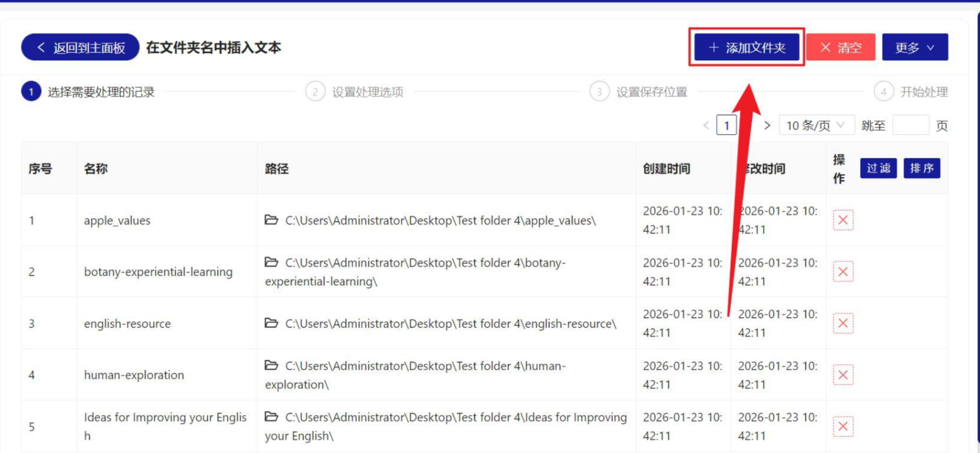Delete the Ideas for Improving your English row

tap(843, 426)
